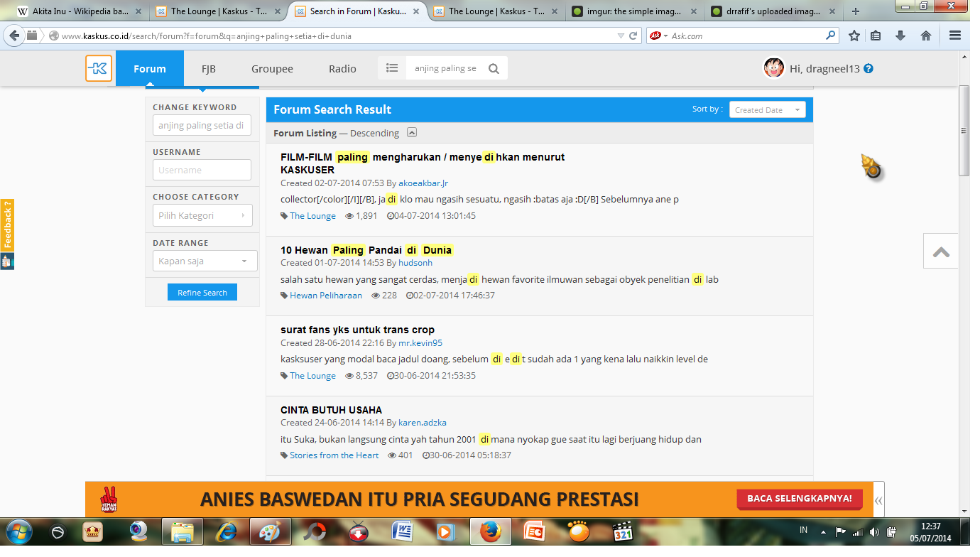Click the IN language indicator
Viewport: 980px width, 557px height.
tap(804, 531)
